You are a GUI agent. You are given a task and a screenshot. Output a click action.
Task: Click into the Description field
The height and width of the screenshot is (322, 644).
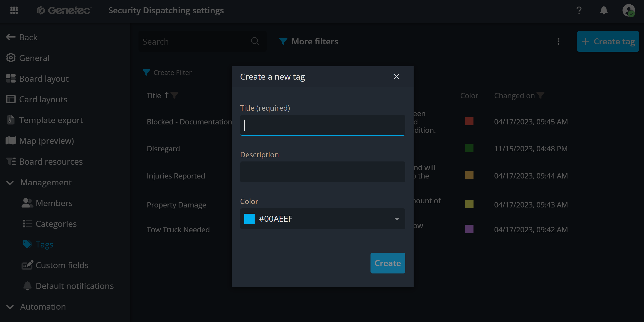tap(323, 172)
